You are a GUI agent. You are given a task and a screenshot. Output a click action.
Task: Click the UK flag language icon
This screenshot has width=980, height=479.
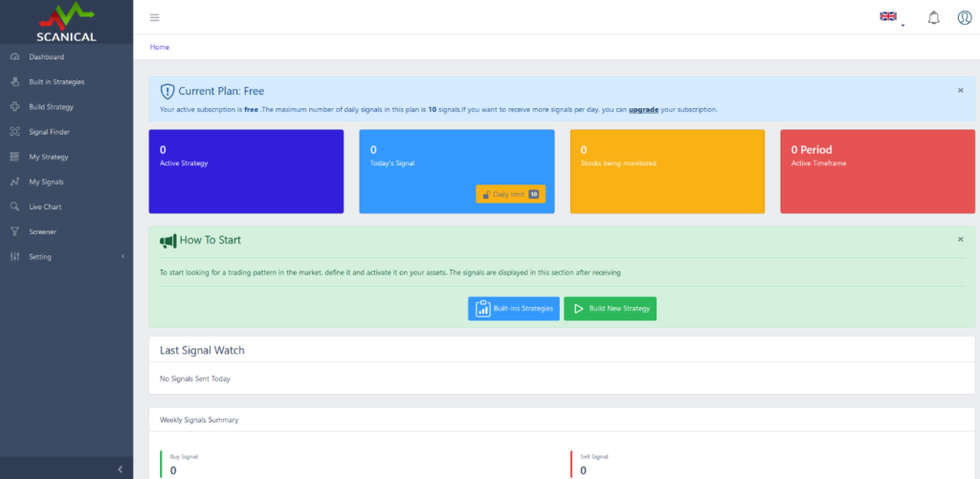[x=888, y=15]
